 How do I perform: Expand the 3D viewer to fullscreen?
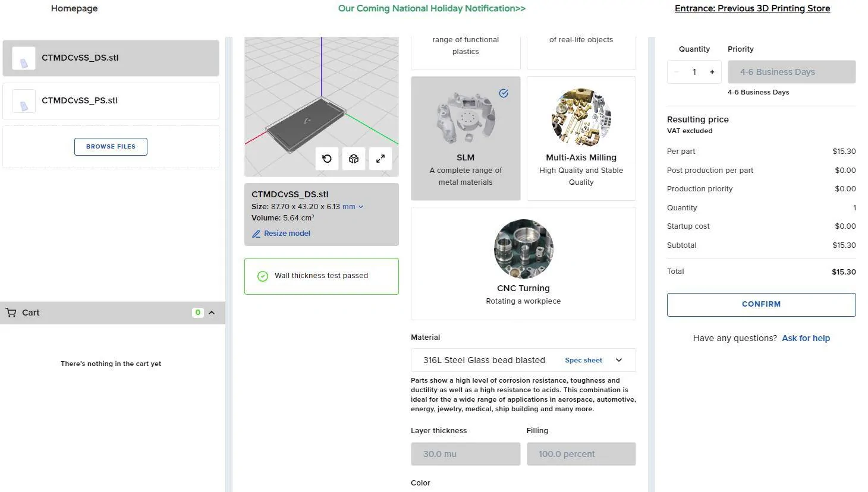(x=380, y=159)
